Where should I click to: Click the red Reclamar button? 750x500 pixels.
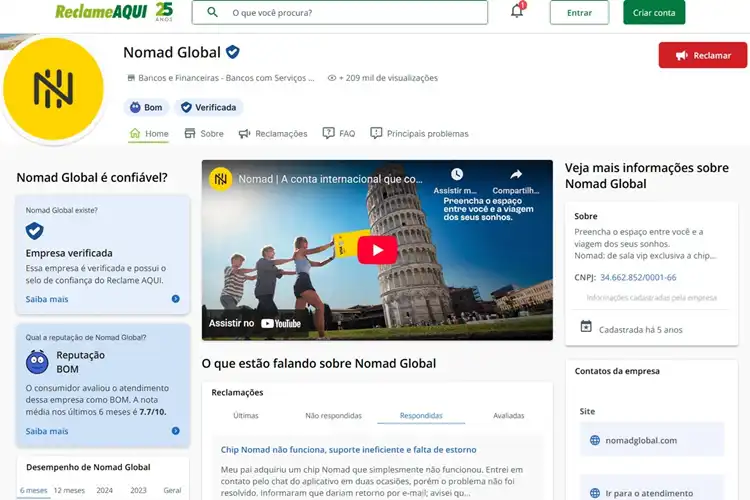(x=703, y=55)
